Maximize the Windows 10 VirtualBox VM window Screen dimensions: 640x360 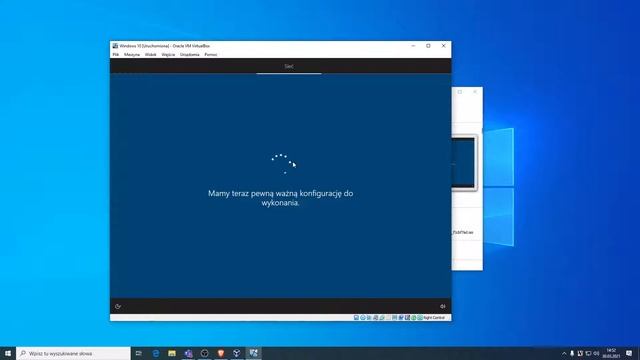[x=428, y=46]
